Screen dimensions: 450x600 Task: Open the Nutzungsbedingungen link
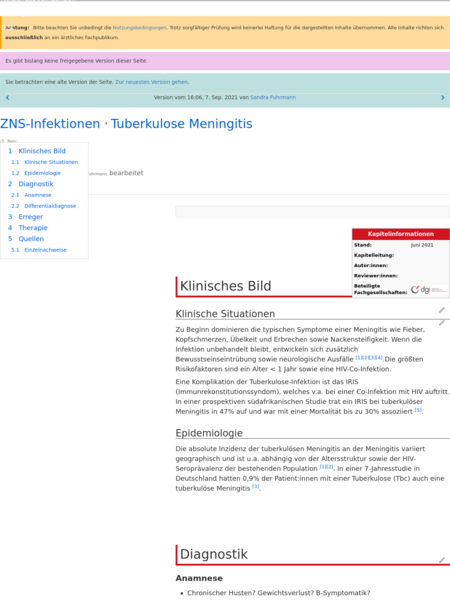(x=140, y=28)
